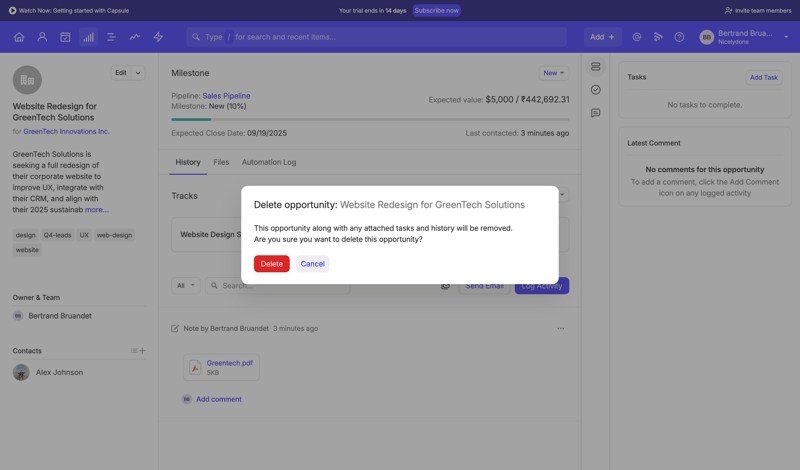Invite team members link

[x=758, y=10]
